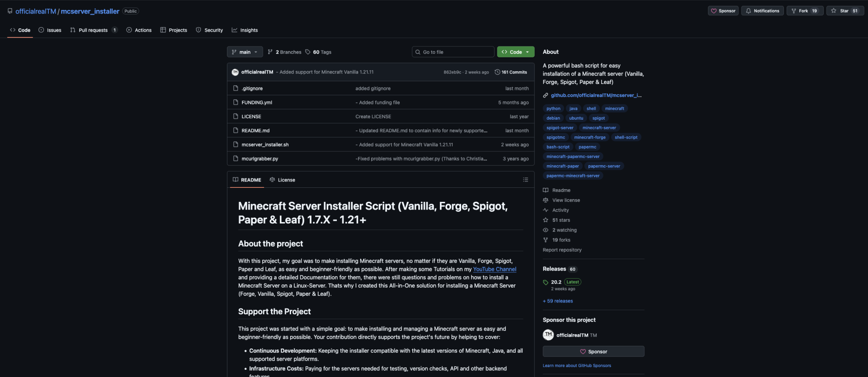Click the java topic tag

pyautogui.click(x=573, y=109)
